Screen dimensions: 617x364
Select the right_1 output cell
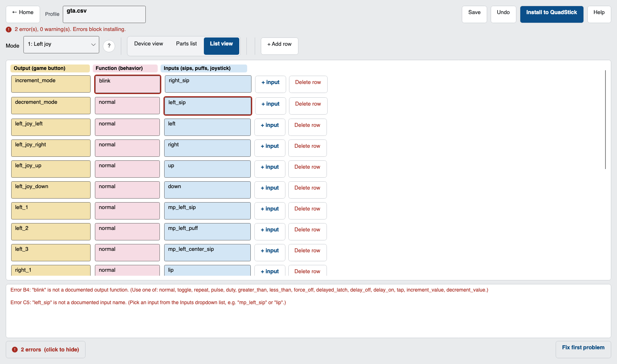click(x=51, y=271)
